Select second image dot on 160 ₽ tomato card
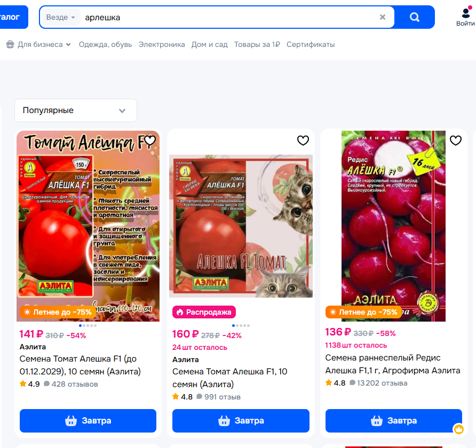476x448 pixels. click(x=237, y=325)
